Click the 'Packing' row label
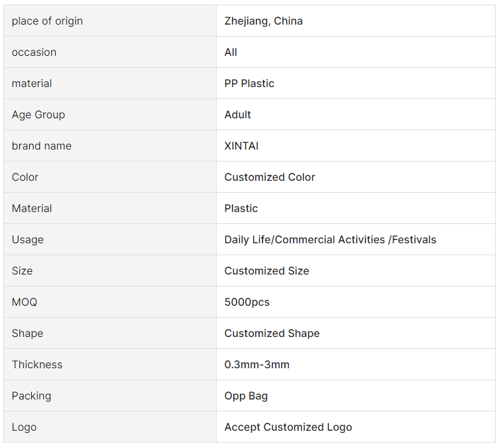Viewport: 499px width, 448px height. pos(31,395)
